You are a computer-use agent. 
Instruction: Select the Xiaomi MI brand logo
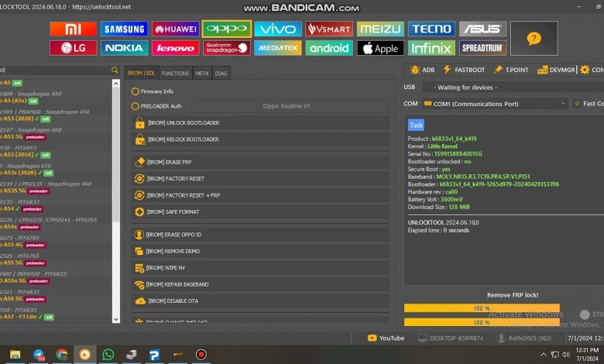click(x=74, y=29)
